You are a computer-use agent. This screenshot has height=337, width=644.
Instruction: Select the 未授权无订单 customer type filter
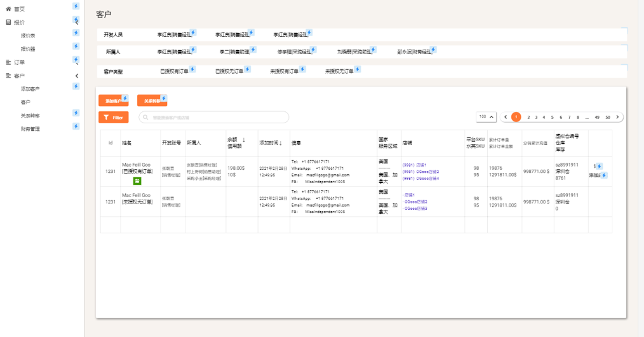click(x=339, y=72)
